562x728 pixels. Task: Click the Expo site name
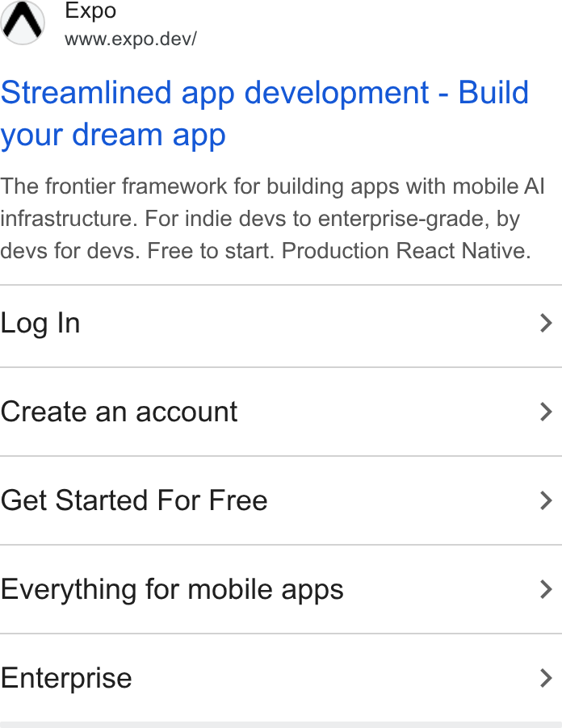90,10
